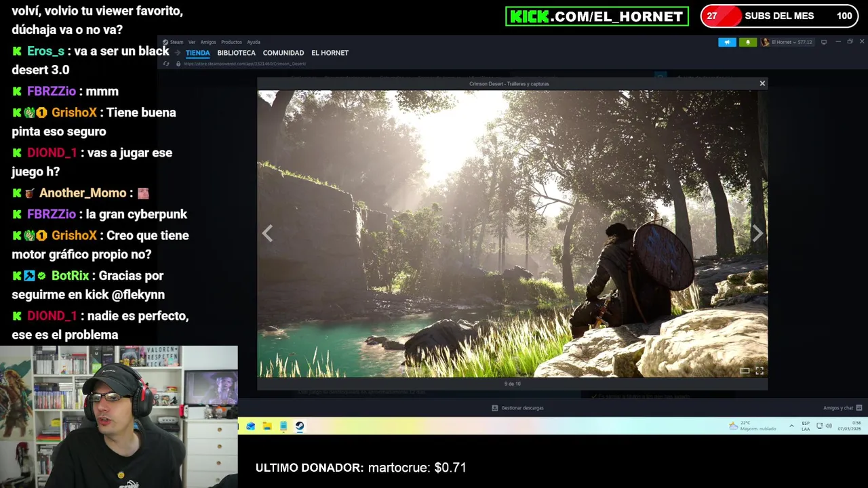
Task: Open the EL HORNET profile tab
Action: click(x=330, y=53)
